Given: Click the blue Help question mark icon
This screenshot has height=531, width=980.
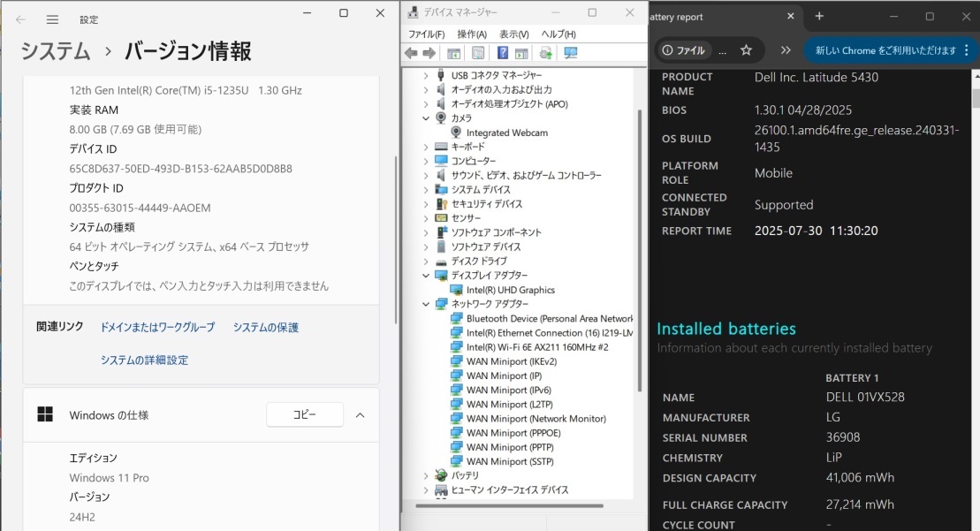Looking at the screenshot, I should (503, 53).
